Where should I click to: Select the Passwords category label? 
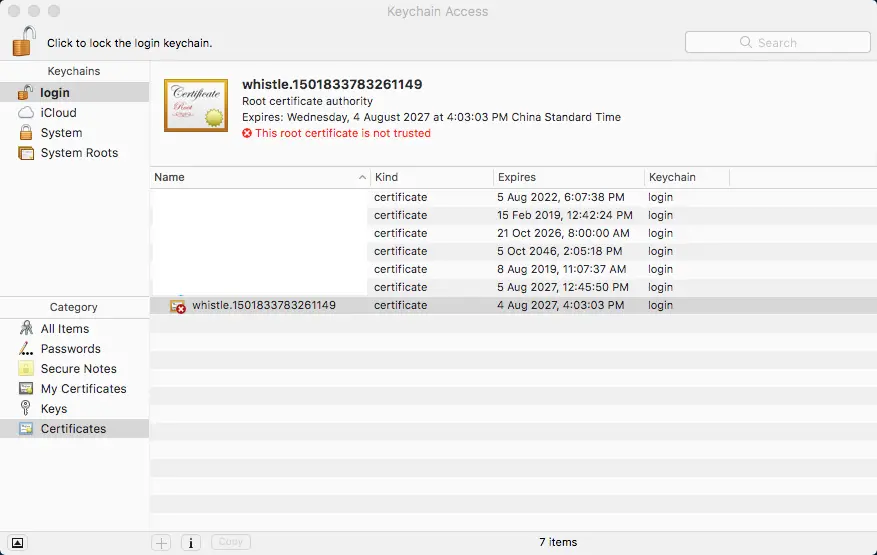point(70,349)
